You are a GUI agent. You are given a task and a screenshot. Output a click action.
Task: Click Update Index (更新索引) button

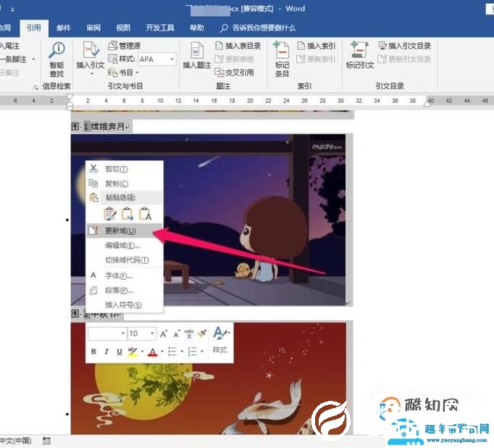316,59
